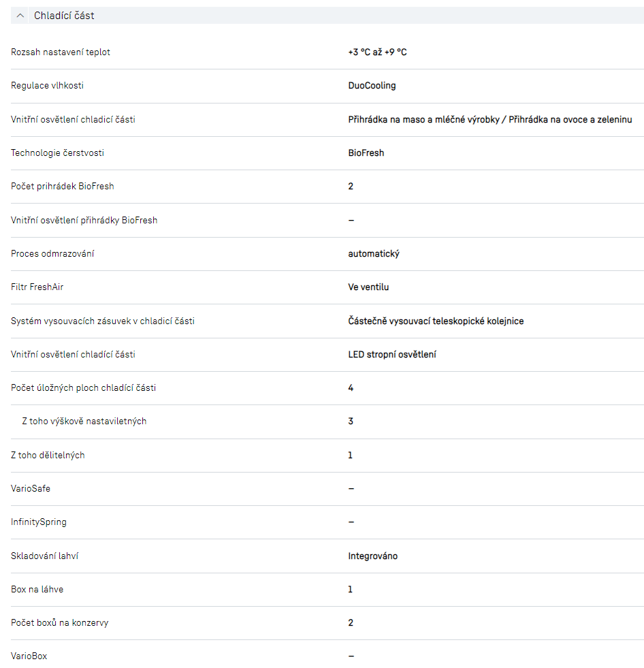
Task: Click the Počet boxů na konzervy label
Action: coord(59,623)
